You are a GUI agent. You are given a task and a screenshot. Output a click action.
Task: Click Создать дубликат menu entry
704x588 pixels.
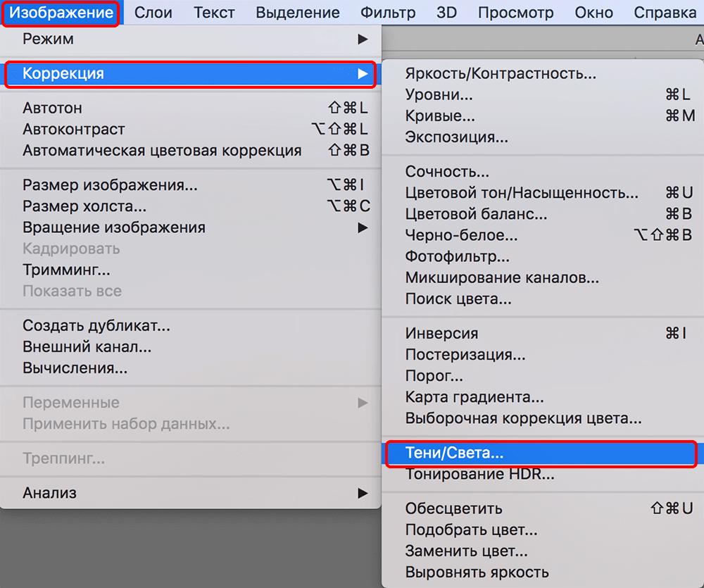point(96,326)
